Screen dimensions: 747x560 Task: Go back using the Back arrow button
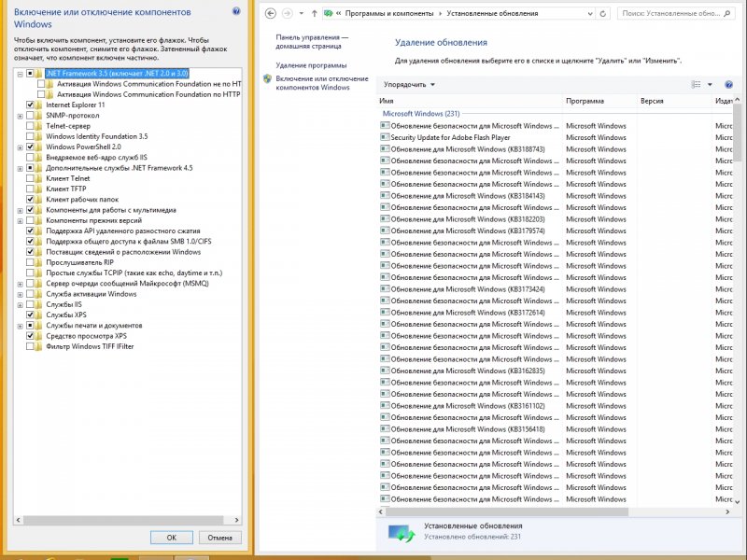click(x=271, y=14)
